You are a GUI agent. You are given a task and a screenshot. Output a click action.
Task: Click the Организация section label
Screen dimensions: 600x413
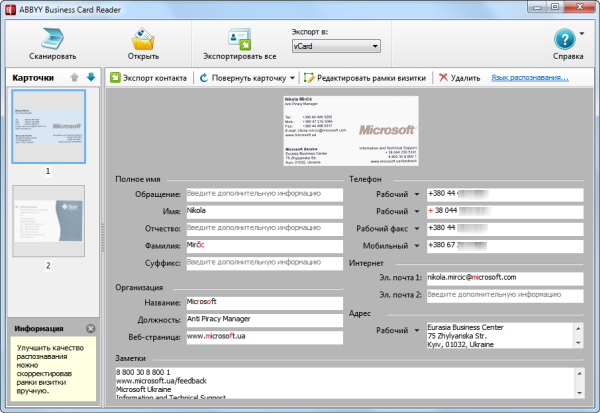coord(139,287)
